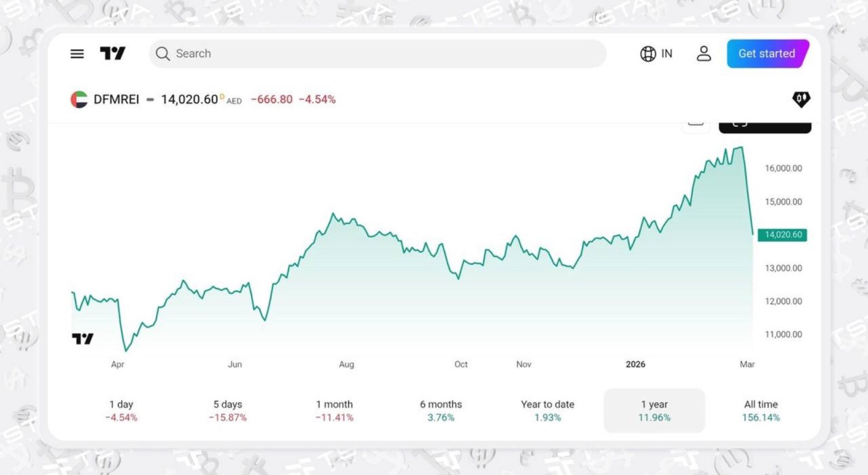Click the UAE flag symbol icon

point(79,99)
